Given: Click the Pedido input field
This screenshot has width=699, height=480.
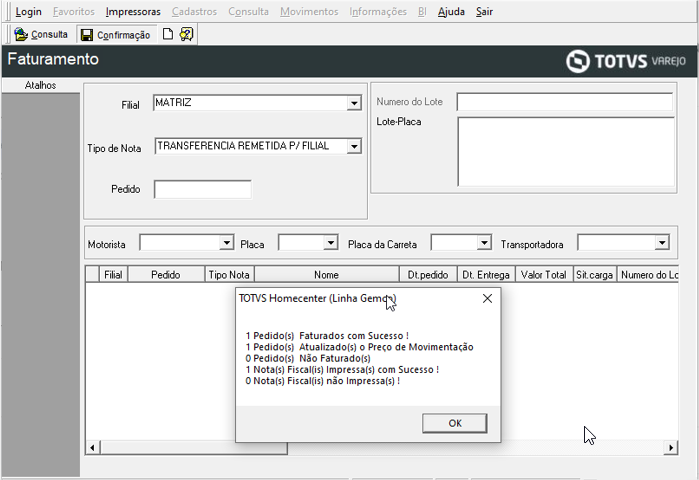Looking at the screenshot, I should pos(202,189).
